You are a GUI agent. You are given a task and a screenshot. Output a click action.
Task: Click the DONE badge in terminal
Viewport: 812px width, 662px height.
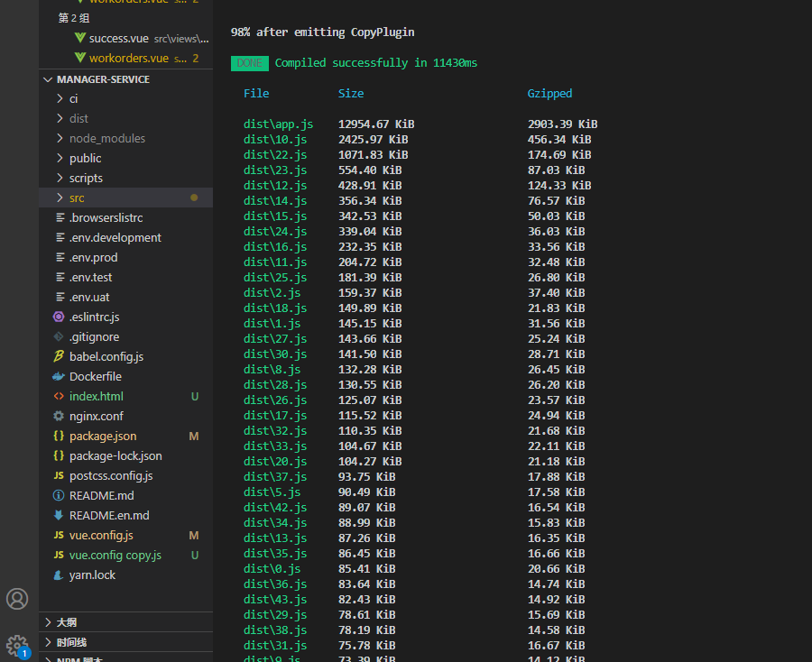[250, 63]
